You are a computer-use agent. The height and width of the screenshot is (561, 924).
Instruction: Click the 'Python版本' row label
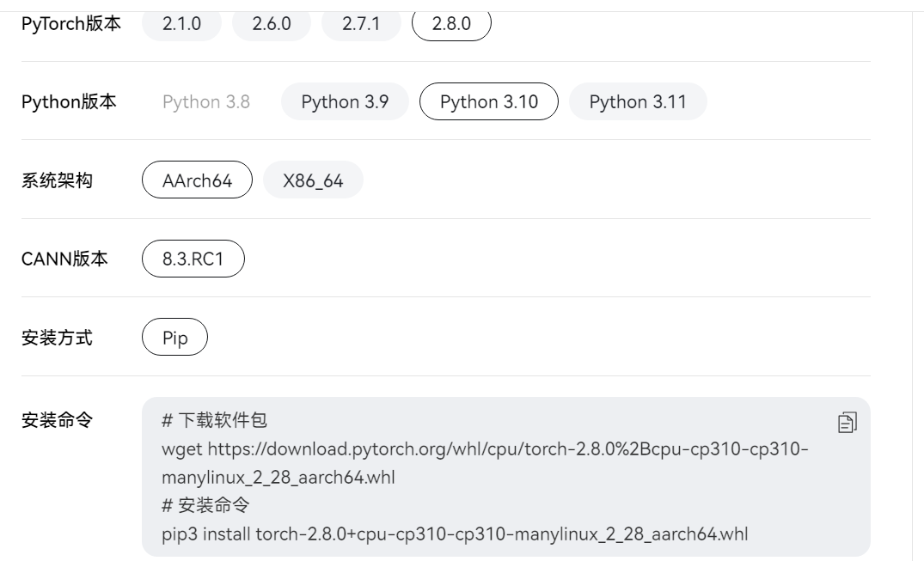click(69, 102)
